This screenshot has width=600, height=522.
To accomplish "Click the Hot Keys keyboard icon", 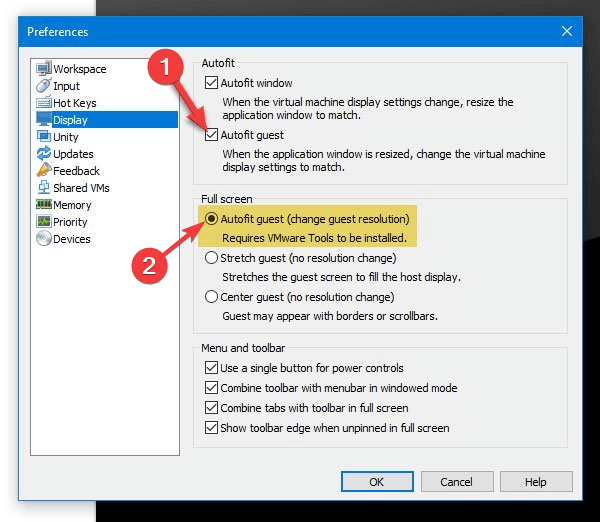I will coord(44,103).
